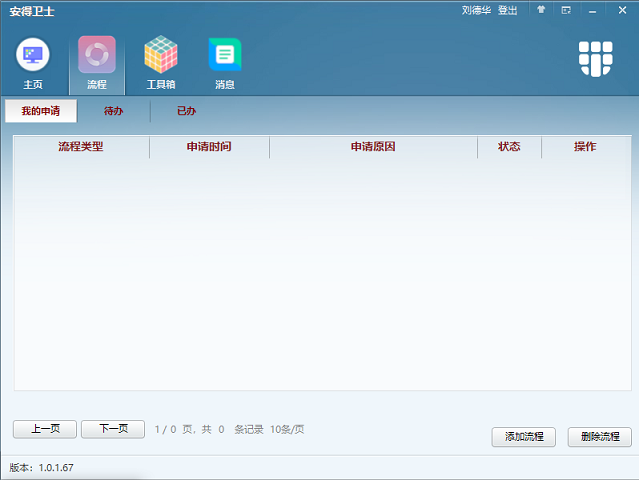
Task: Minimize the 安得卫士 window
Action: 593,11
